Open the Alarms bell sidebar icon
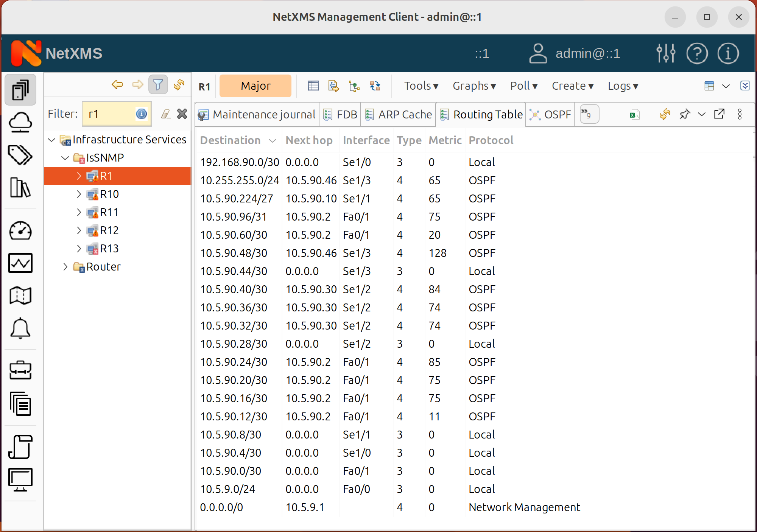This screenshot has height=532, width=757. click(20, 328)
